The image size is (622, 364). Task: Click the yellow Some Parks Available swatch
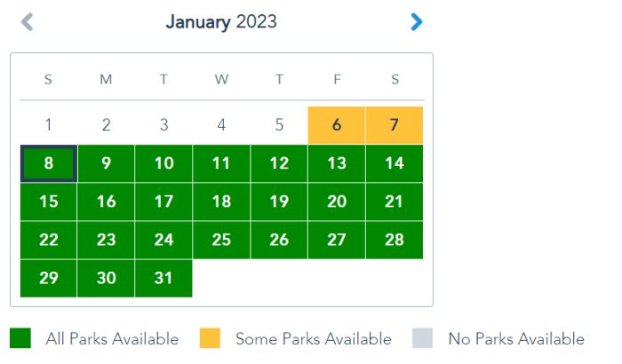(x=211, y=338)
